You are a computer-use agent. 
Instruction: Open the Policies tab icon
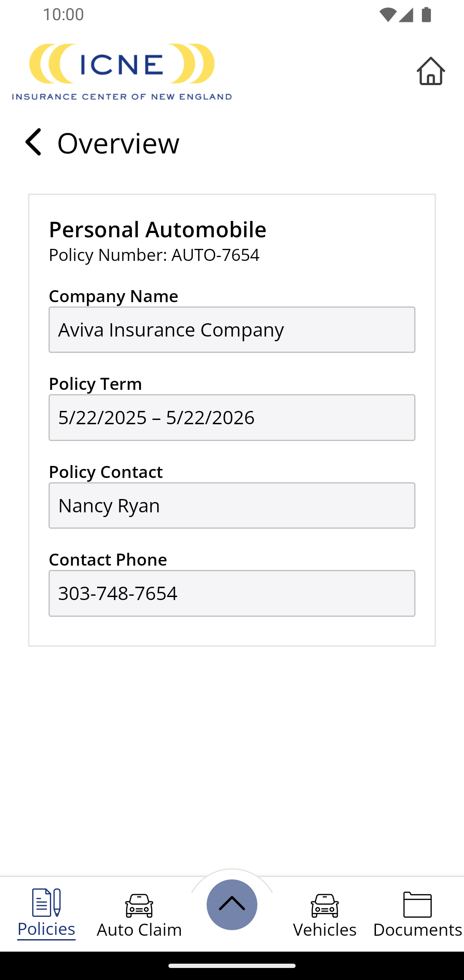coord(46,903)
